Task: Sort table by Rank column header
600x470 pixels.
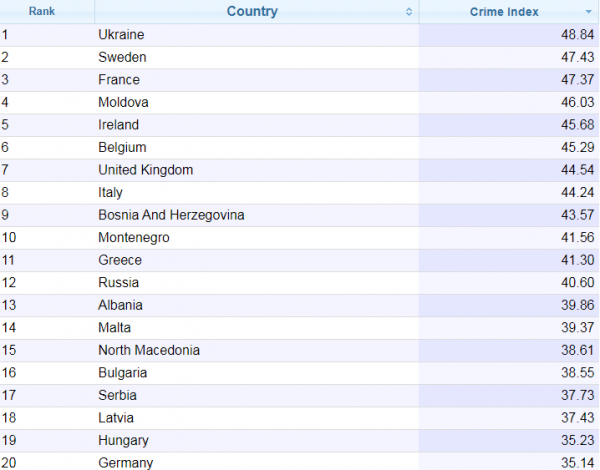Action: pos(42,11)
